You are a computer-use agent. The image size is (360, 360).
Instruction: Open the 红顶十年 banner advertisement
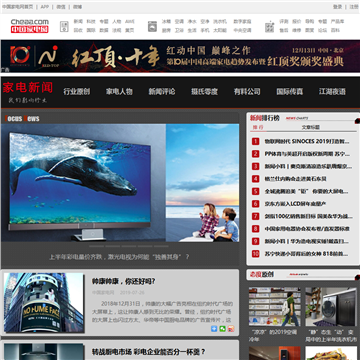tap(180, 56)
